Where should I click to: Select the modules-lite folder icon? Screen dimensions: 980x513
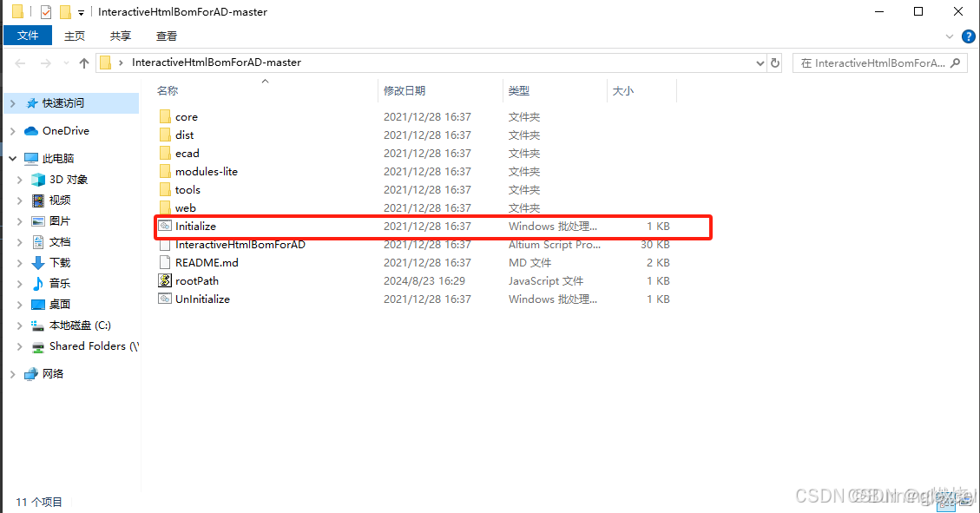click(165, 171)
